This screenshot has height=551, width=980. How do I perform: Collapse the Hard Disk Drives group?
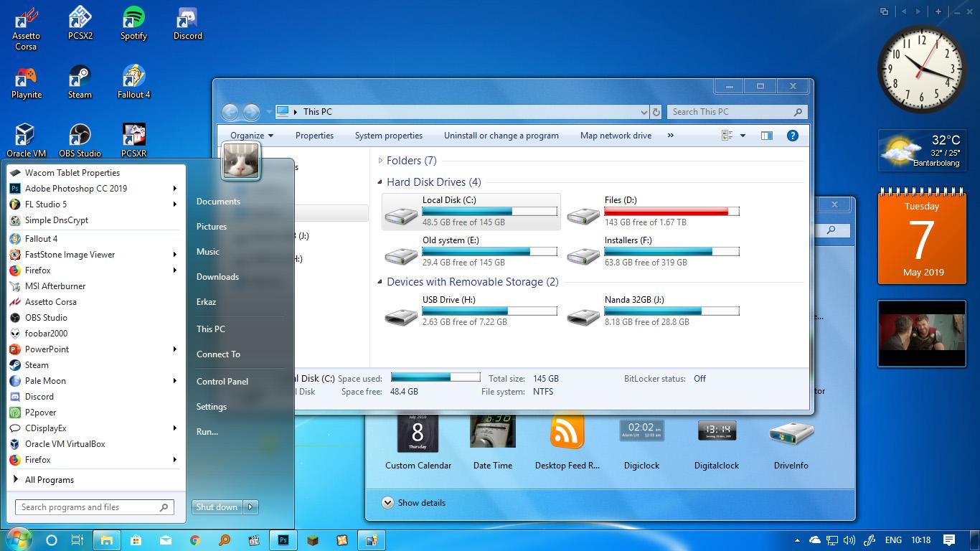380,182
